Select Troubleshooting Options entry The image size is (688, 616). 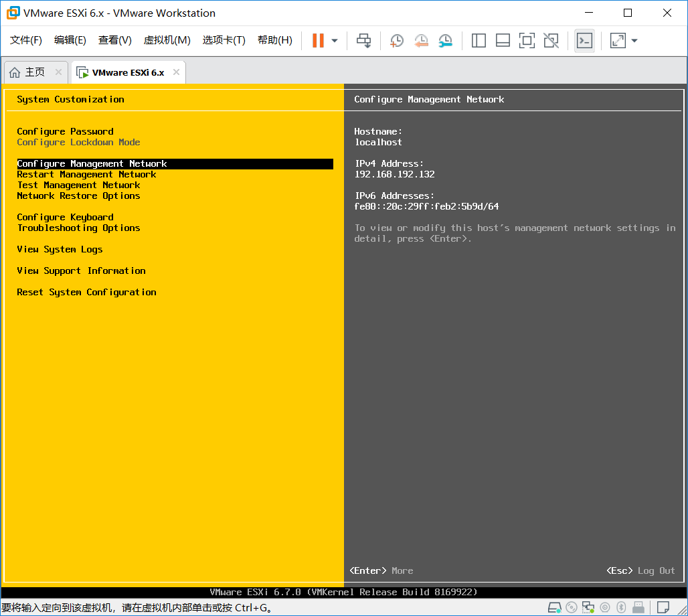78,228
